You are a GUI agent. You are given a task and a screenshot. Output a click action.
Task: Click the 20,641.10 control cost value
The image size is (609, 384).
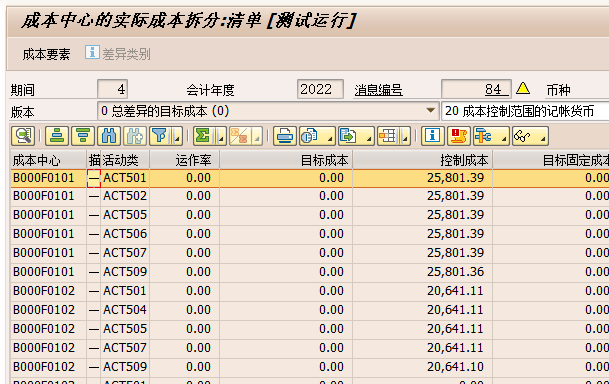click(x=423, y=367)
